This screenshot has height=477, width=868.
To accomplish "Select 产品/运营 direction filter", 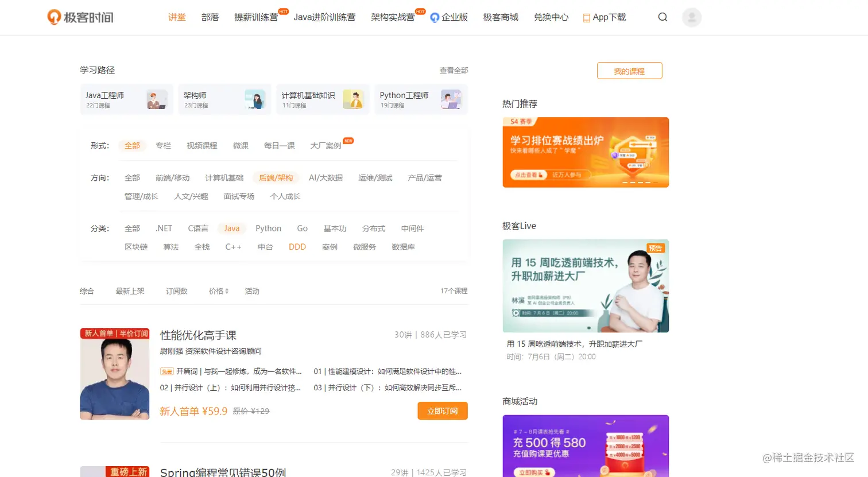I will pyautogui.click(x=425, y=178).
